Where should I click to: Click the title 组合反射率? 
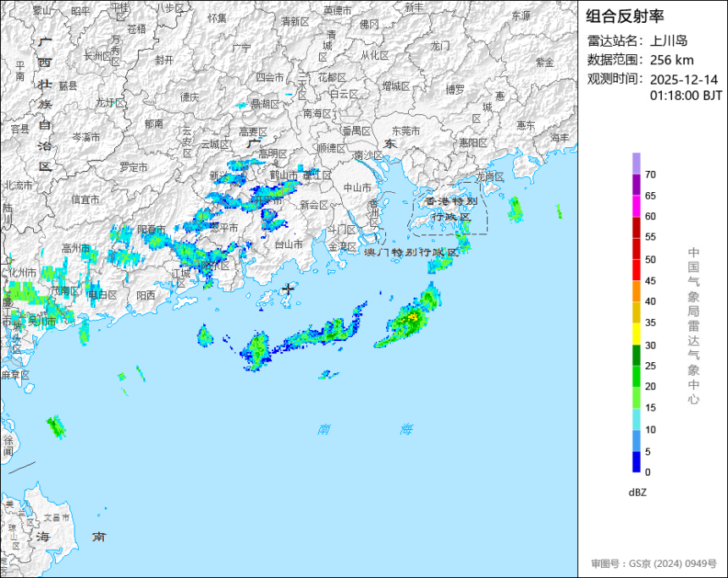625,16
